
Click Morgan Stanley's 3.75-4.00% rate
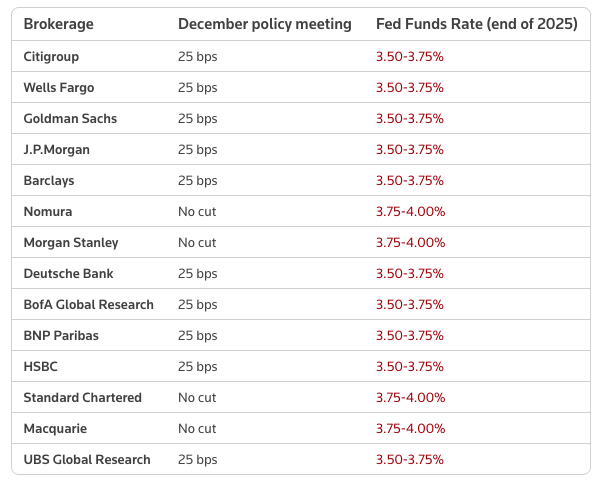coord(411,243)
